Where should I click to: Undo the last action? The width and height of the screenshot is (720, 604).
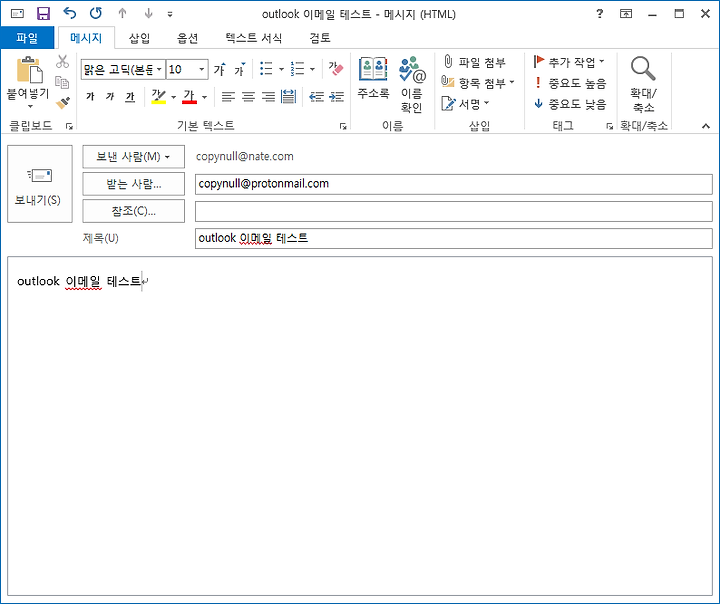click(x=69, y=13)
